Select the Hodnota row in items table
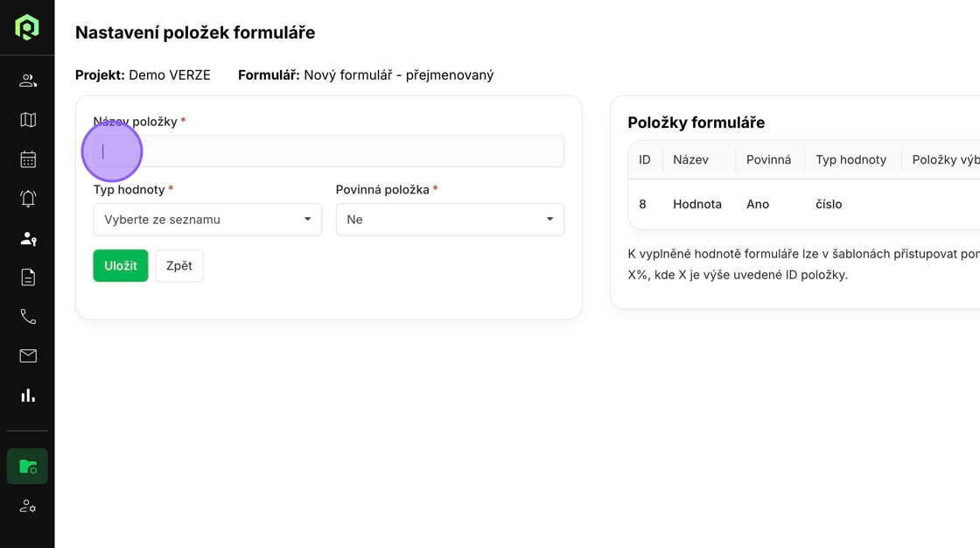This screenshot has height=548, width=980. tap(804, 204)
